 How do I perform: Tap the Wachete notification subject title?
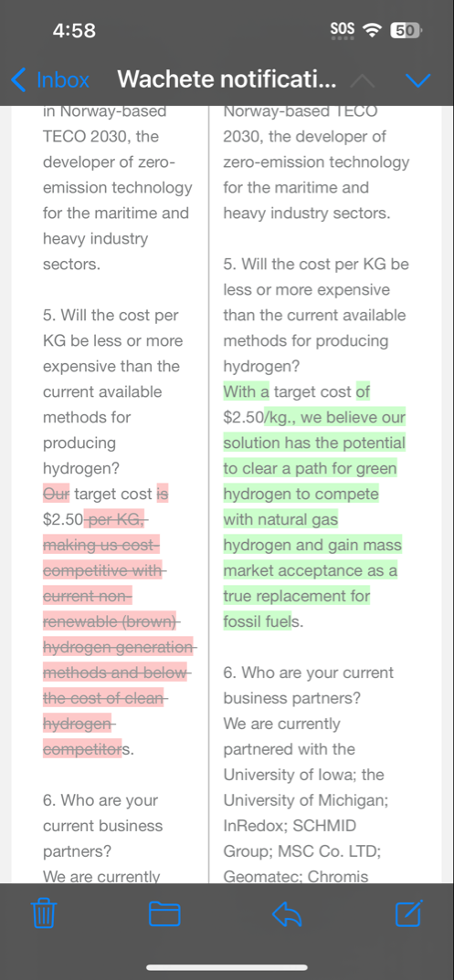tap(227, 79)
